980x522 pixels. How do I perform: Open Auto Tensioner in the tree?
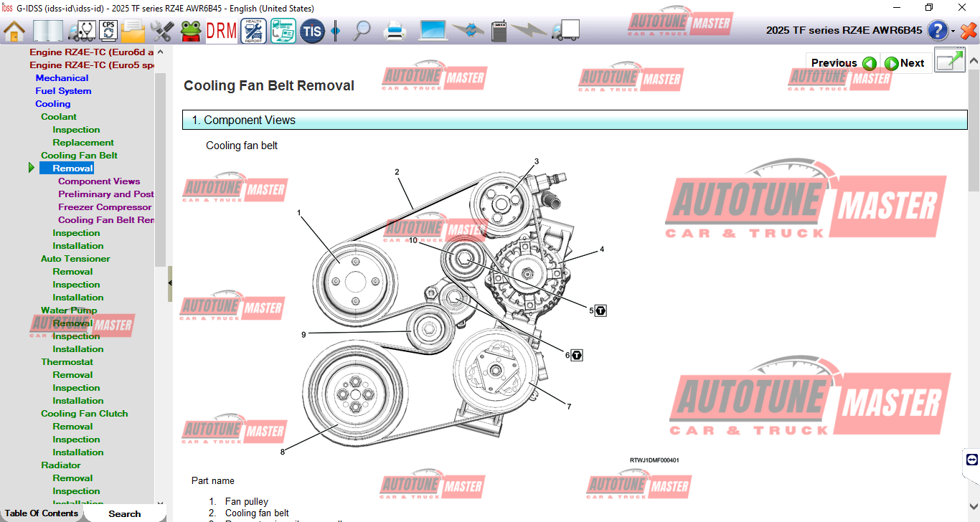tap(75, 259)
